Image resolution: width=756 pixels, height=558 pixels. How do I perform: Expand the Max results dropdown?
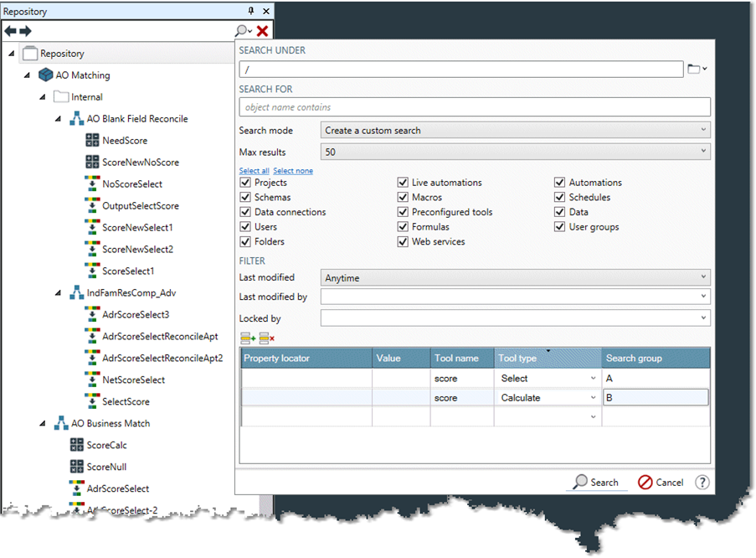(515, 152)
